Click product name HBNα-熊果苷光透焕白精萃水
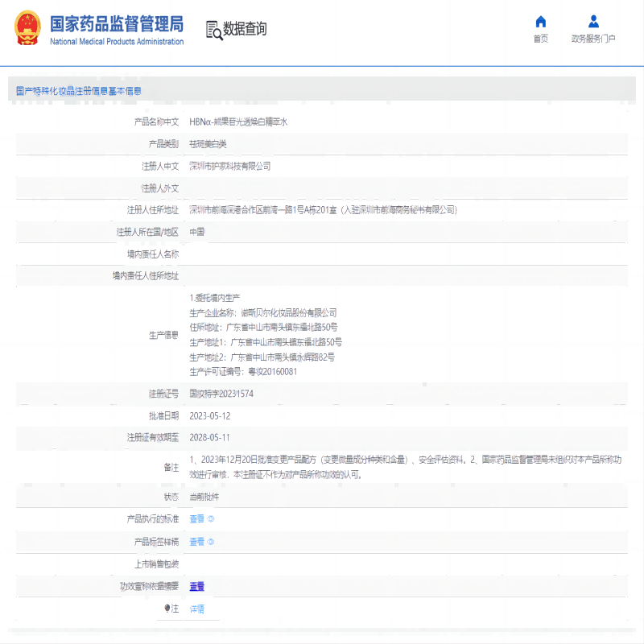The height and width of the screenshot is (644, 644). coord(238,122)
